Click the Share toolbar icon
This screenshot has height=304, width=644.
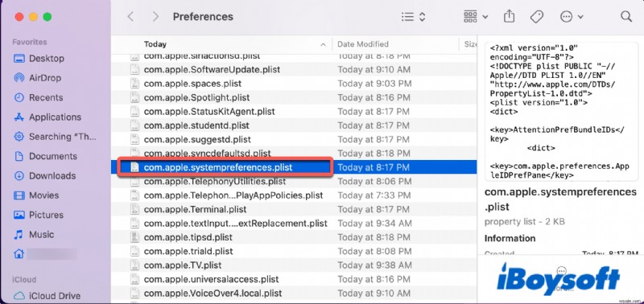[x=509, y=16]
